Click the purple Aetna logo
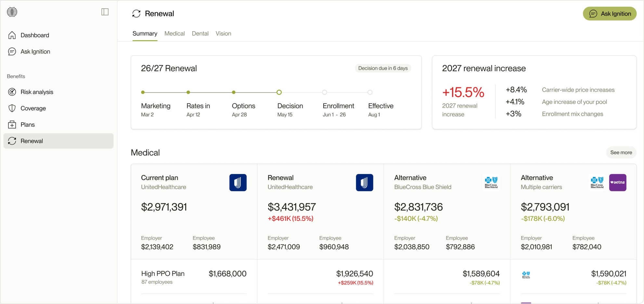Image resolution: width=644 pixels, height=304 pixels. click(618, 183)
